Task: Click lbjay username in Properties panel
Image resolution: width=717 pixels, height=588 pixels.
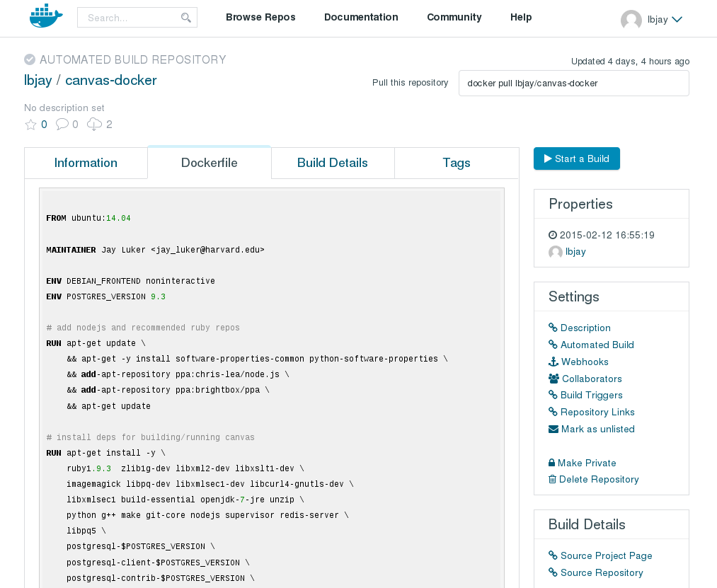Action: point(575,251)
